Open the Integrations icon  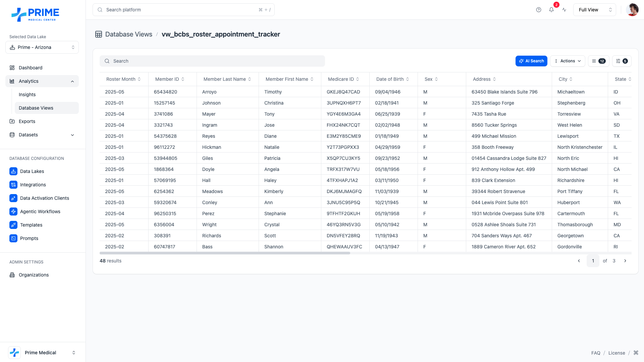click(13, 185)
